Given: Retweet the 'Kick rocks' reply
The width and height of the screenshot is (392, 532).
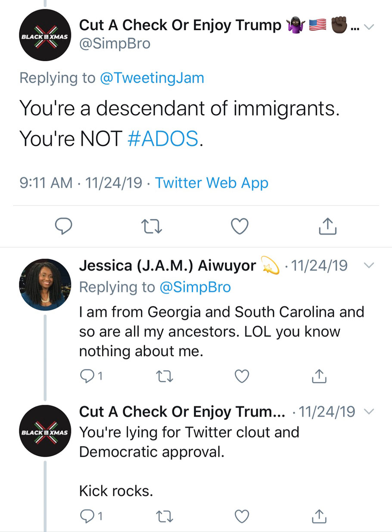Looking at the screenshot, I should tap(164, 516).
